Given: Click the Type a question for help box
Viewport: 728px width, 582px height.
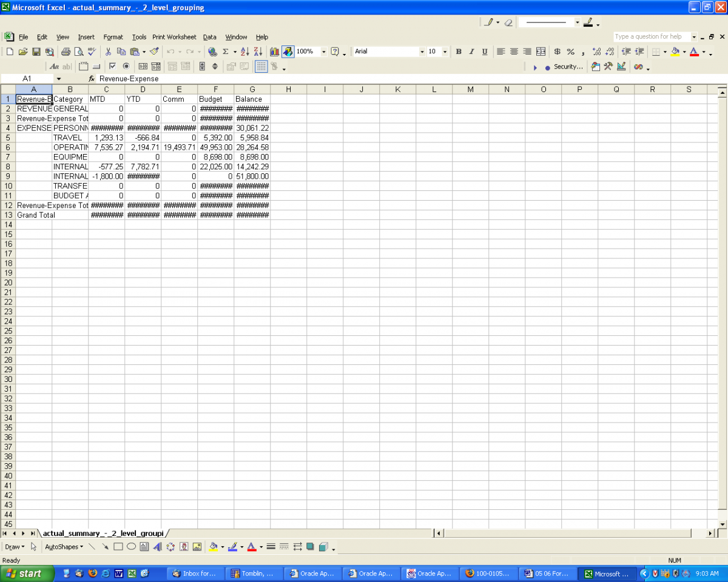Looking at the screenshot, I should [x=651, y=37].
